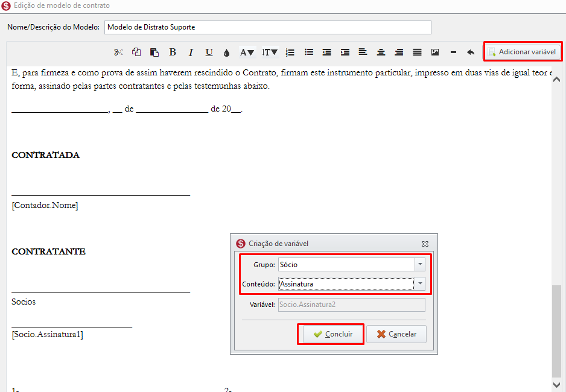This screenshot has height=392, width=566.
Task: Insert a bulleted list
Action: click(308, 52)
